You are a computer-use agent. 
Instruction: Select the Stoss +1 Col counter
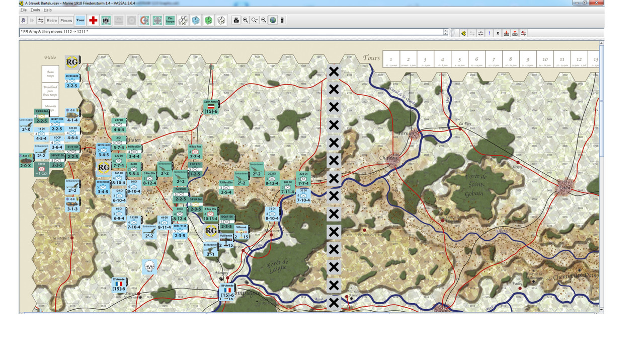(x=42, y=169)
